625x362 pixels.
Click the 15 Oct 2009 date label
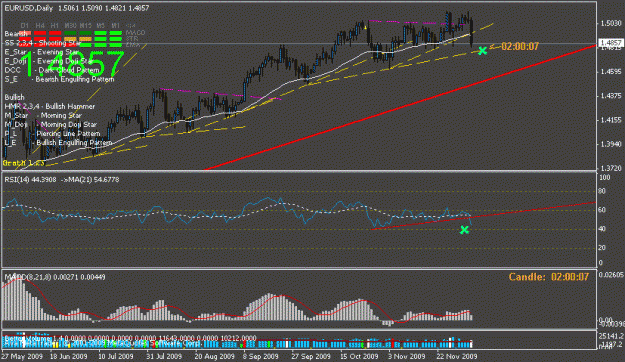(360, 356)
